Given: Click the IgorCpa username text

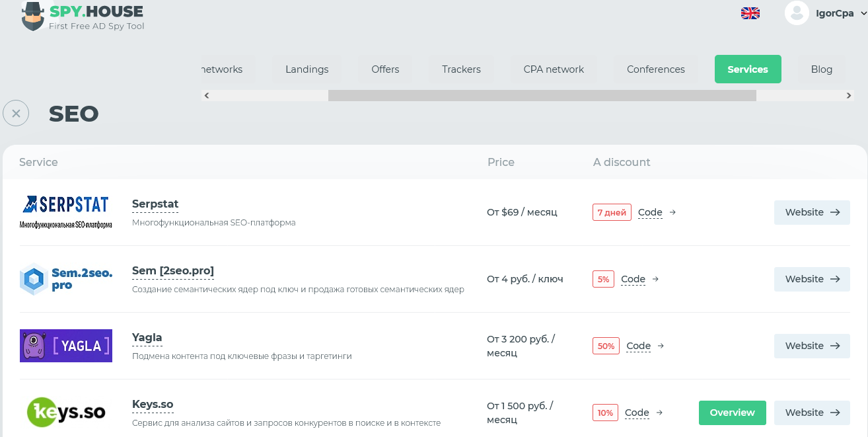Looking at the screenshot, I should coord(835,13).
